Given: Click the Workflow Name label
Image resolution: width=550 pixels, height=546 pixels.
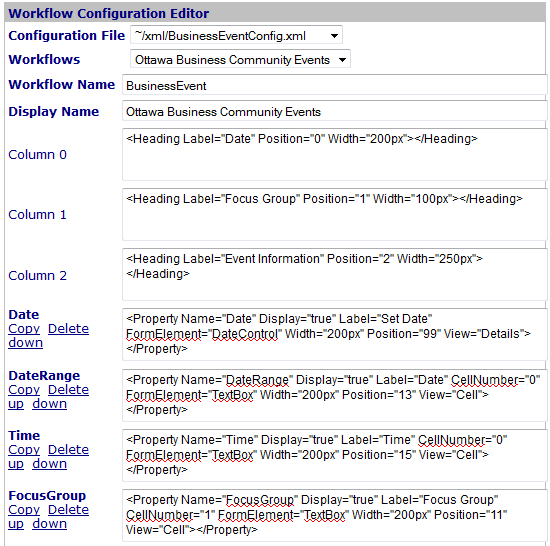Looking at the screenshot, I should pyautogui.click(x=62, y=85).
